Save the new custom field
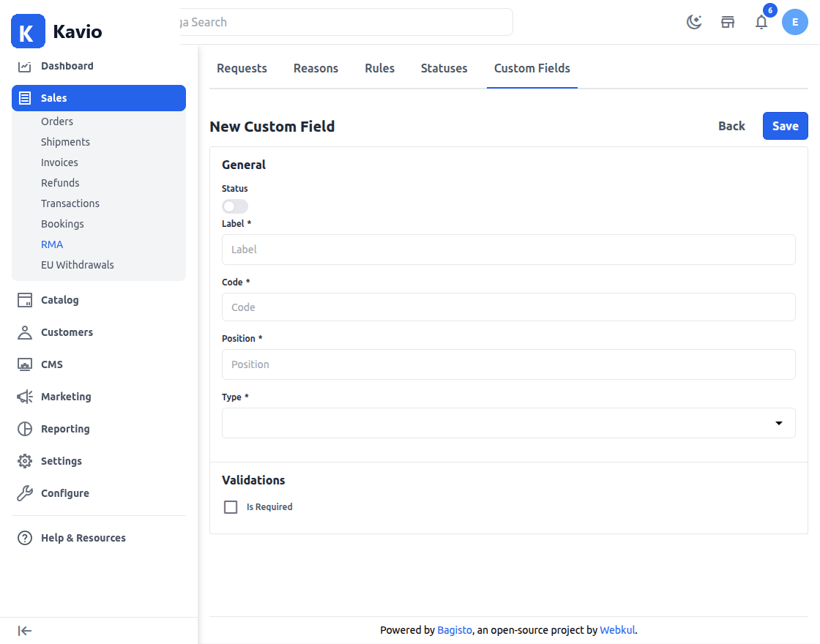 [x=785, y=126]
